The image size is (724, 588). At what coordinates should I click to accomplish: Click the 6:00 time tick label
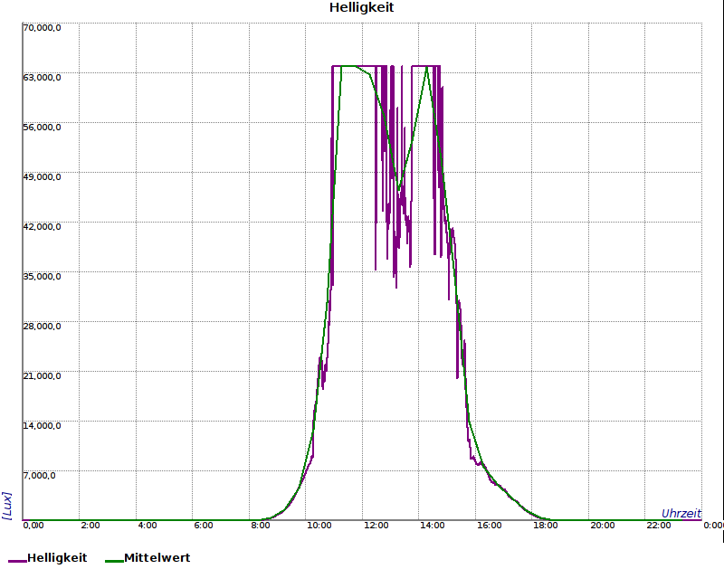point(204,526)
